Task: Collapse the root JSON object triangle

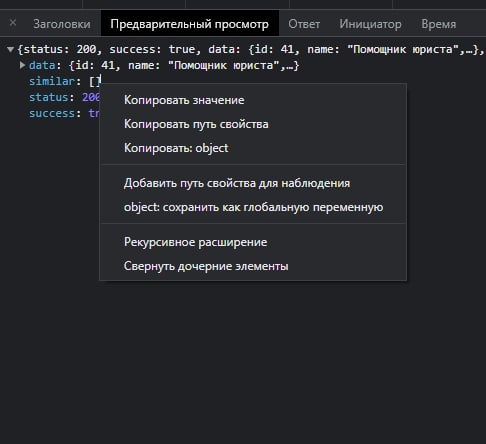Action: [10, 50]
